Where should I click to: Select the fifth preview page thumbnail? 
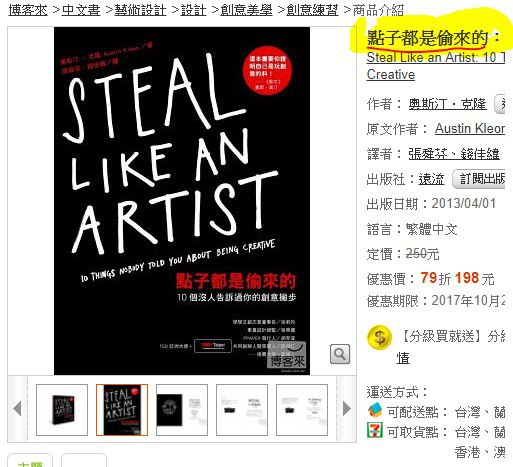(302, 410)
